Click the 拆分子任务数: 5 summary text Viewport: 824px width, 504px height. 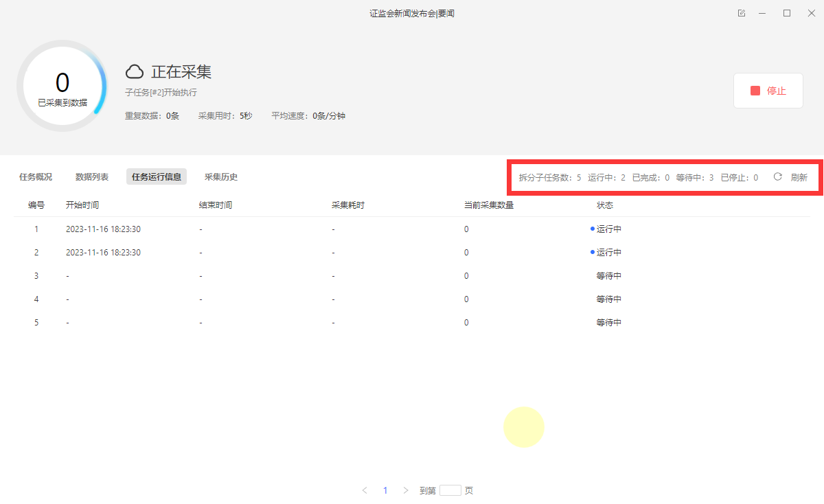pyautogui.click(x=550, y=177)
